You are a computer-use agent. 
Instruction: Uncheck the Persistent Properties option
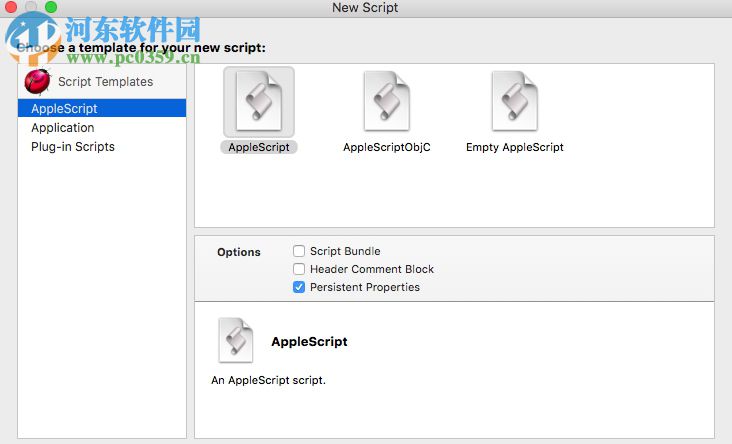tap(299, 287)
